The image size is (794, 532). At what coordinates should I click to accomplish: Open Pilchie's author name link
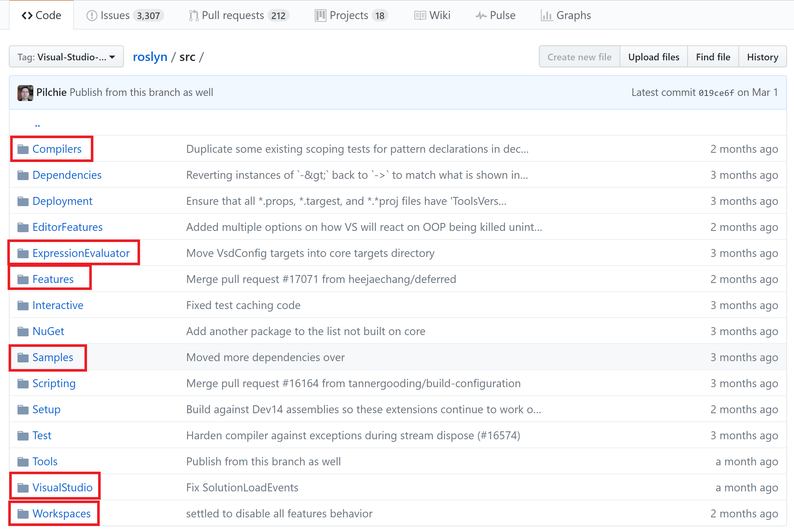pyautogui.click(x=51, y=92)
